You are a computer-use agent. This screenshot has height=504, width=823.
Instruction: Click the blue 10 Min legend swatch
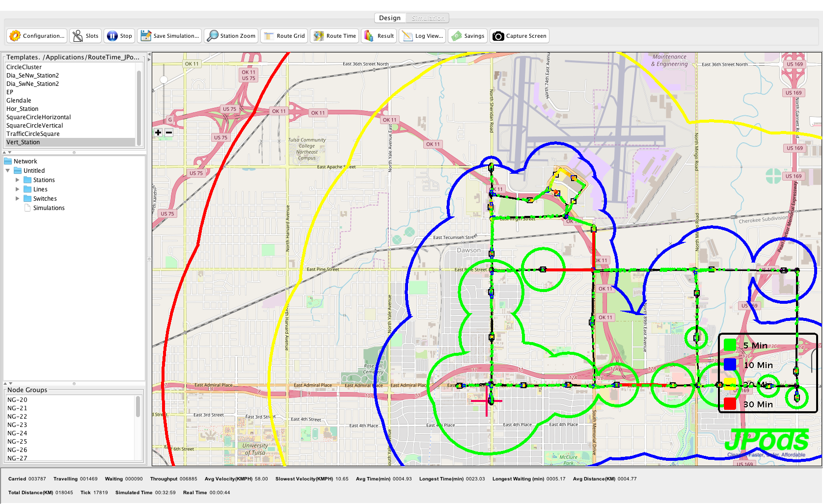(x=730, y=365)
